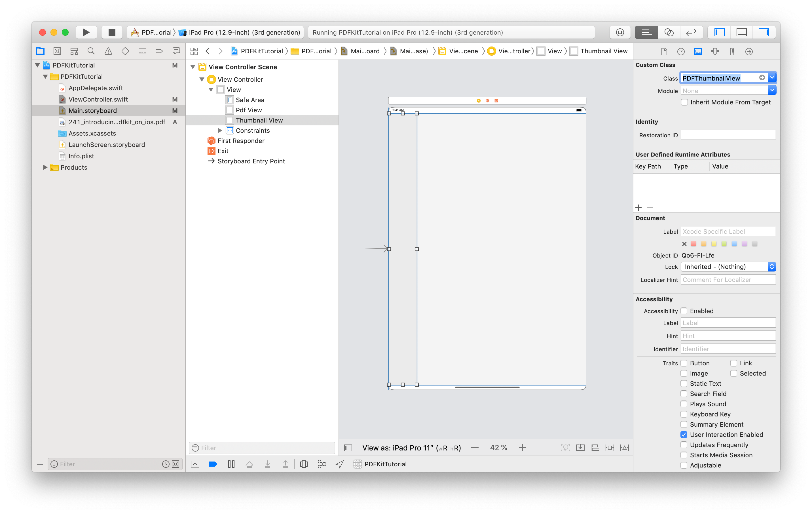Image resolution: width=812 pixels, height=514 pixels.
Task: Open the Test navigator diamond icon
Action: [x=125, y=51]
